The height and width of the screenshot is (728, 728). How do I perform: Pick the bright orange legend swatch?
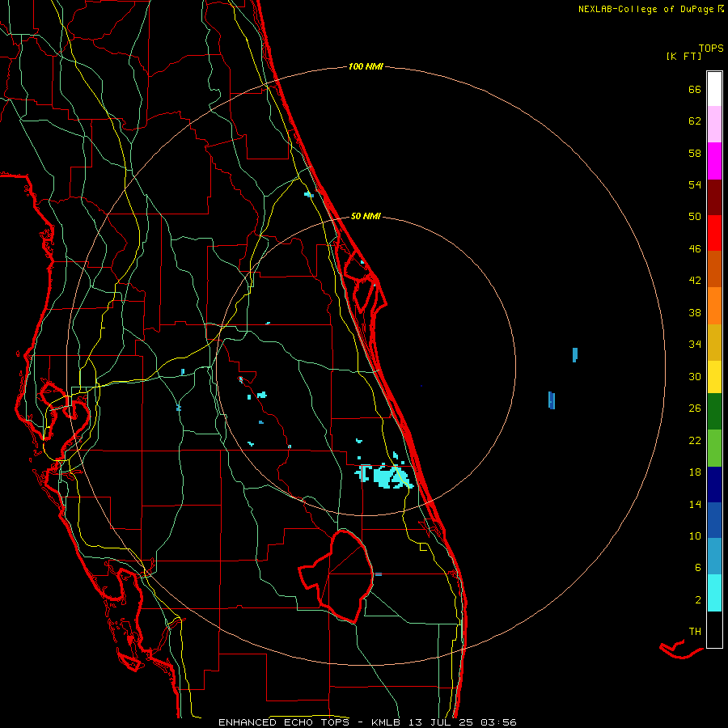714,306
